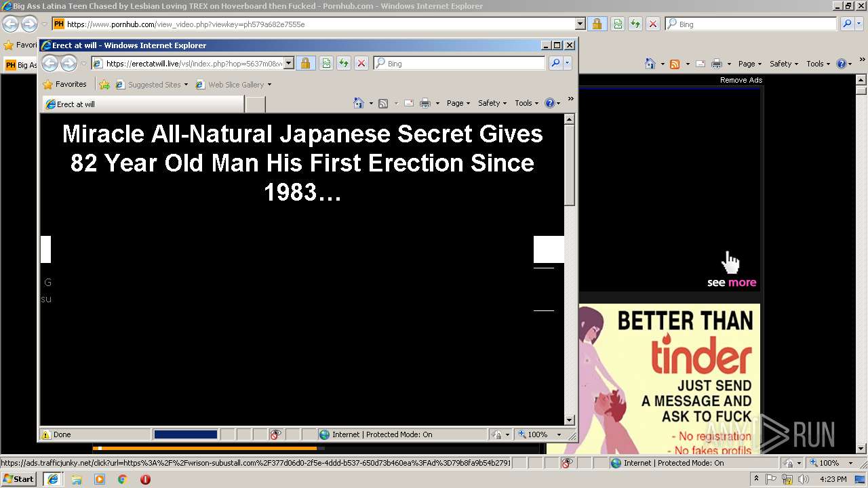Viewport: 868px width, 488px height.
Task: Go back in the rear Pornhub browser window
Action: 10,24
